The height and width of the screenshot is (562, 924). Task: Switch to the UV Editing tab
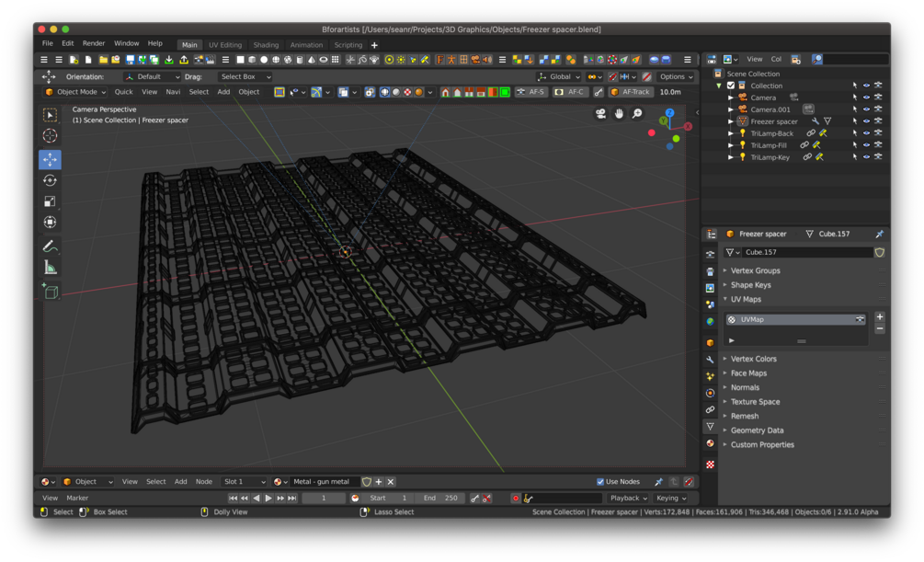coord(225,45)
